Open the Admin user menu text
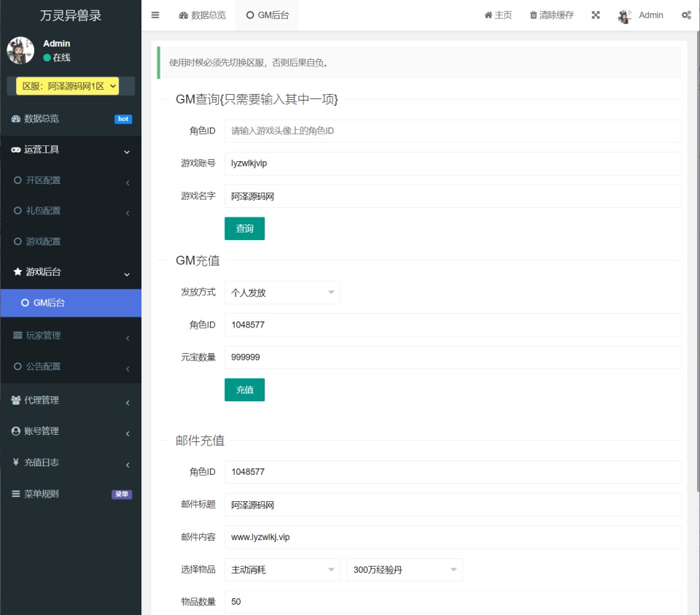 [x=651, y=15]
